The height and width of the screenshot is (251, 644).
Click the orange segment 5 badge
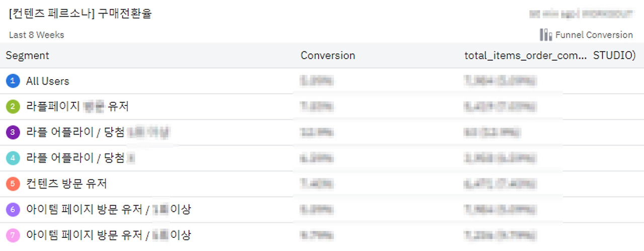pyautogui.click(x=13, y=184)
